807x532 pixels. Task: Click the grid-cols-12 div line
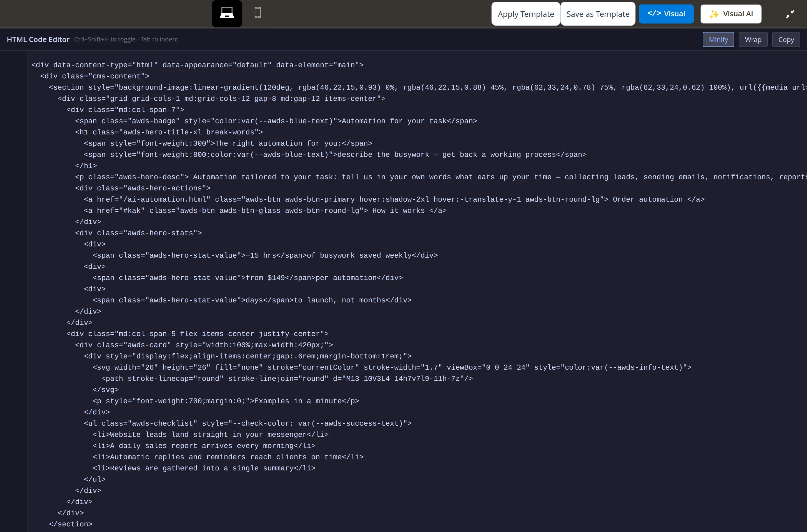click(221, 98)
